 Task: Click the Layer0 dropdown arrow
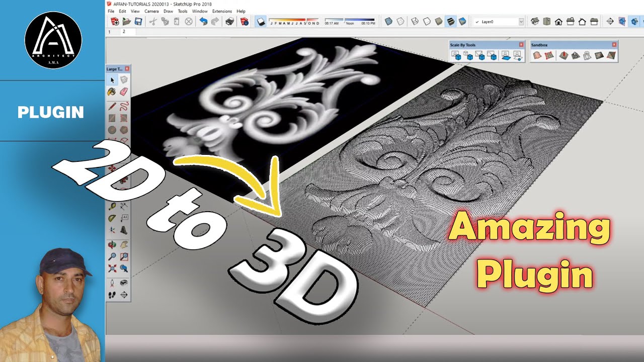coord(521,22)
